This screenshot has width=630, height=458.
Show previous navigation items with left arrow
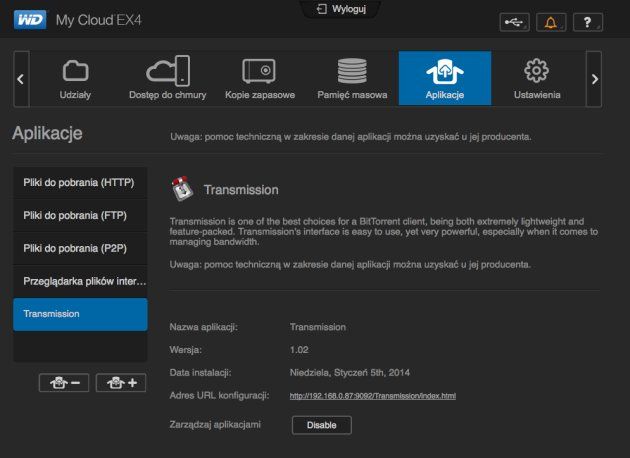pos(21,79)
